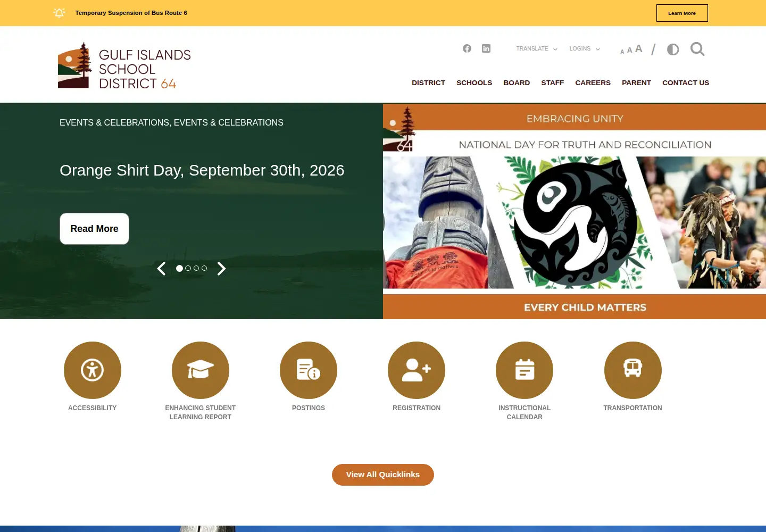Open the Staff menu
This screenshot has width=766, height=532.
[x=553, y=82]
